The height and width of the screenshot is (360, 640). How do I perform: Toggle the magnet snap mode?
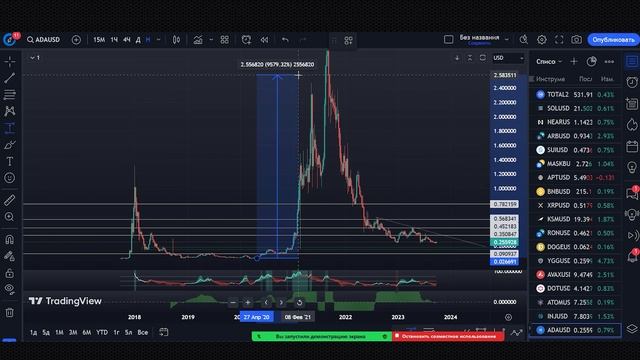[x=9, y=239]
